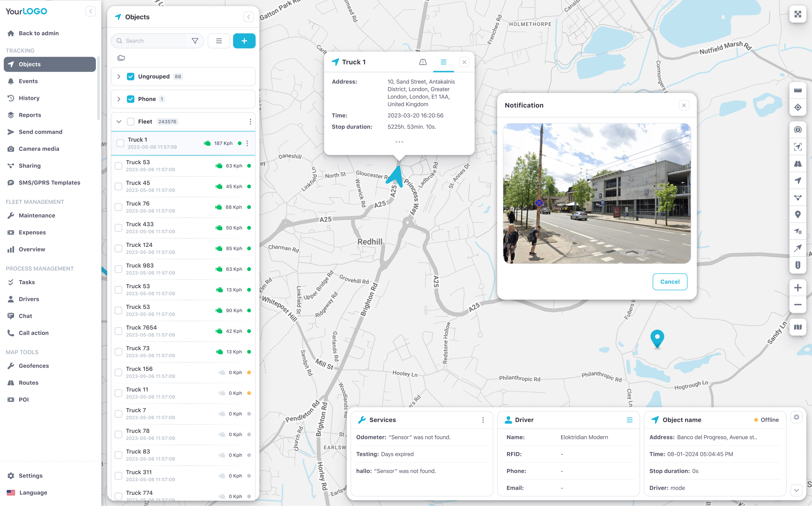Open the ruler measurement map tool
Viewport: 812px width, 506px height.
tap(798, 90)
